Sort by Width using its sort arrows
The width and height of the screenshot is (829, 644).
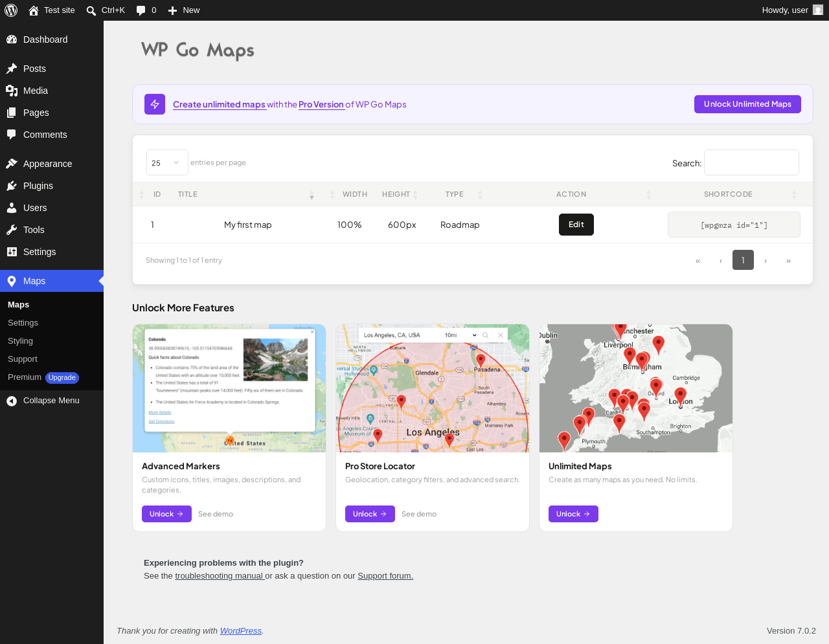click(332, 194)
